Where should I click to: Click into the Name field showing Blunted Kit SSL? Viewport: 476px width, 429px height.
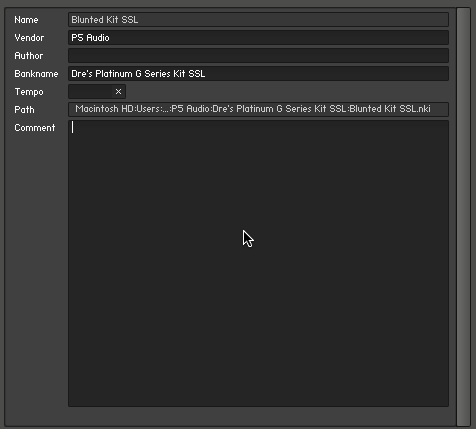tap(258, 20)
